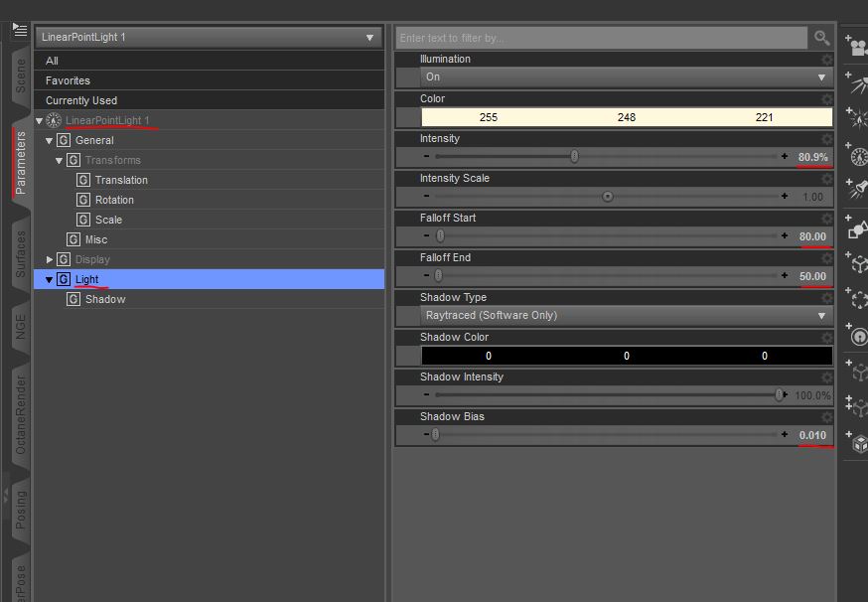Switch to the Scene tab
The height and width of the screenshot is (602, 868).
pos(21,75)
